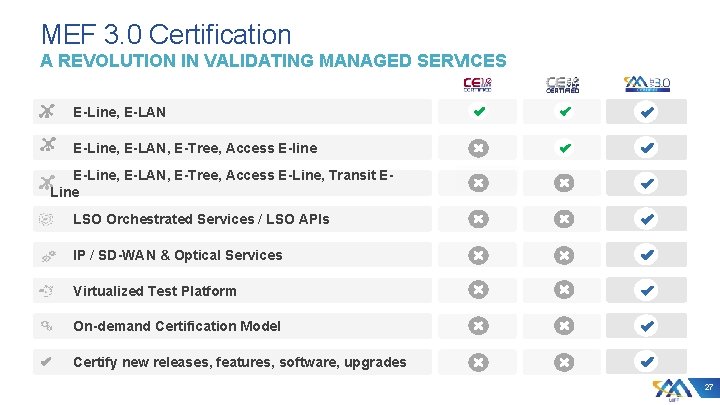Select the 'Certify new releases, features, software, upgrades' text
Viewport: 720px width, 405px height.
240,362
